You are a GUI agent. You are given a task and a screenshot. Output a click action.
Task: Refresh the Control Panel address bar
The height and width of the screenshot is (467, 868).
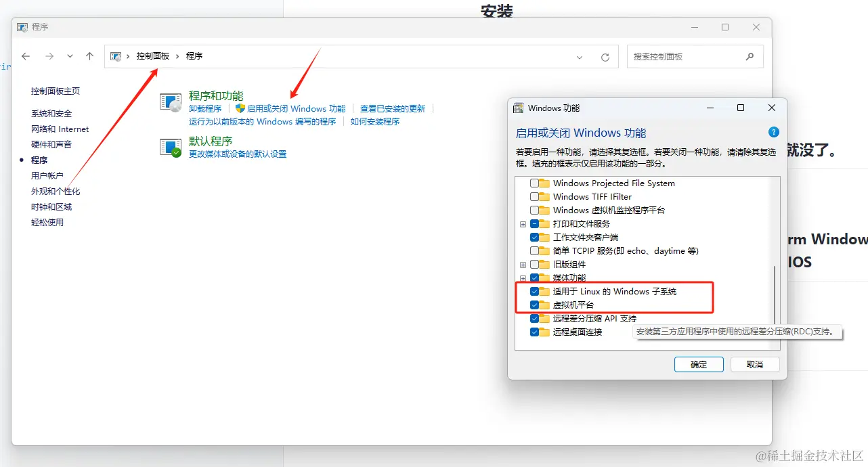point(605,58)
